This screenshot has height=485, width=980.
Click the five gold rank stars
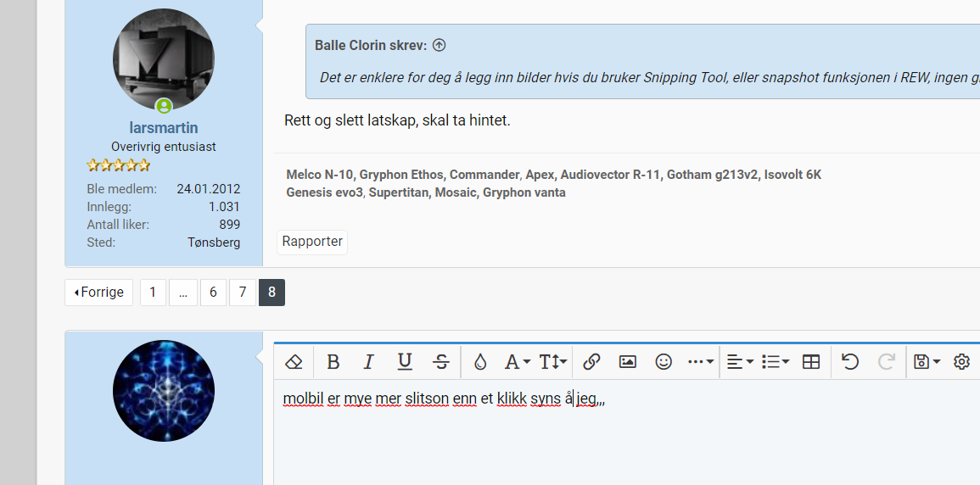tap(119, 165)
